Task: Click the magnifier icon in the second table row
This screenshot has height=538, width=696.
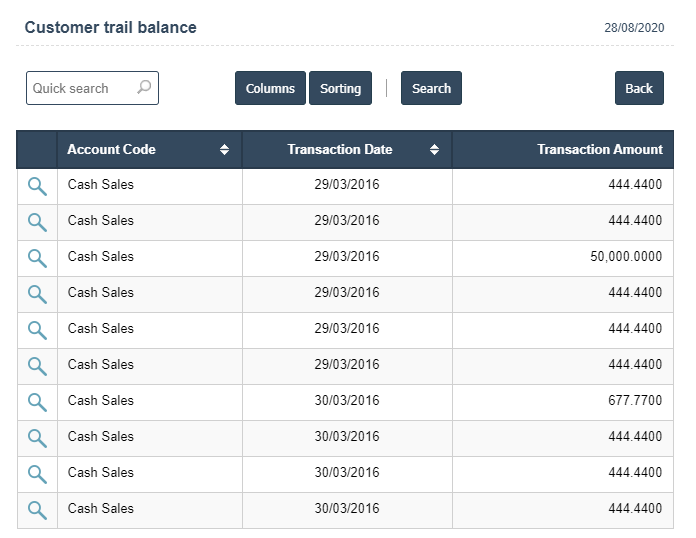Action: click(x=37, y=222)
